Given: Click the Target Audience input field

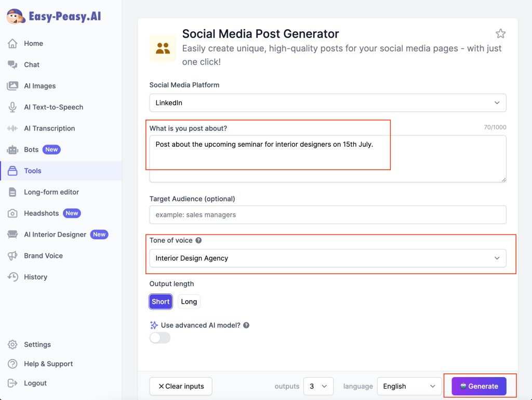Looking at the screenshot, I should coord(327,215).
